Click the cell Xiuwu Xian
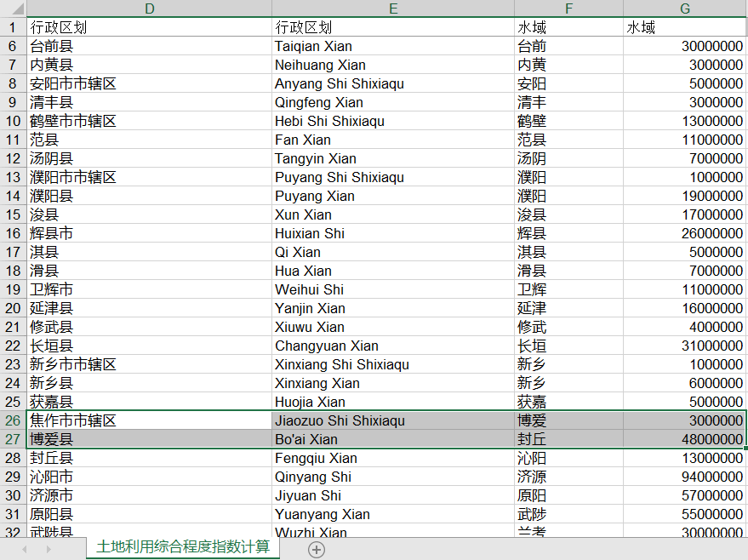Screen dimensions: 748x560 (393, 327)
